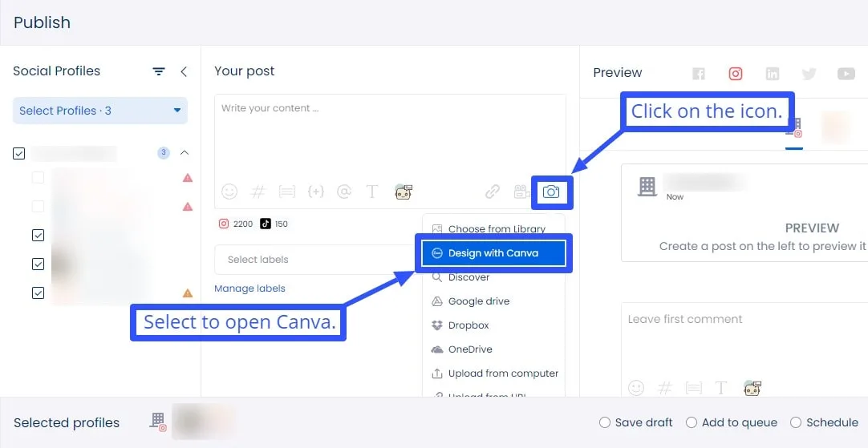
Task: Mention a user with the @ icon
Action: click(344, 192)
